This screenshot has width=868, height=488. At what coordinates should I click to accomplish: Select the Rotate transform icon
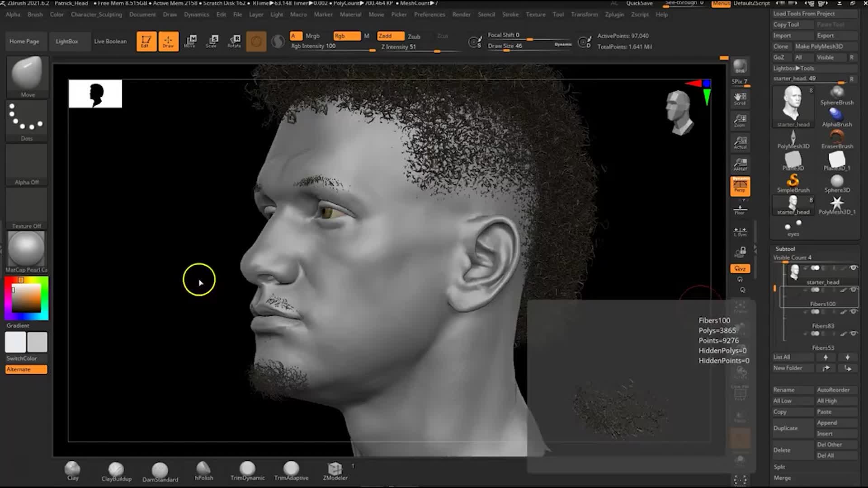click(x=234, y=41)
